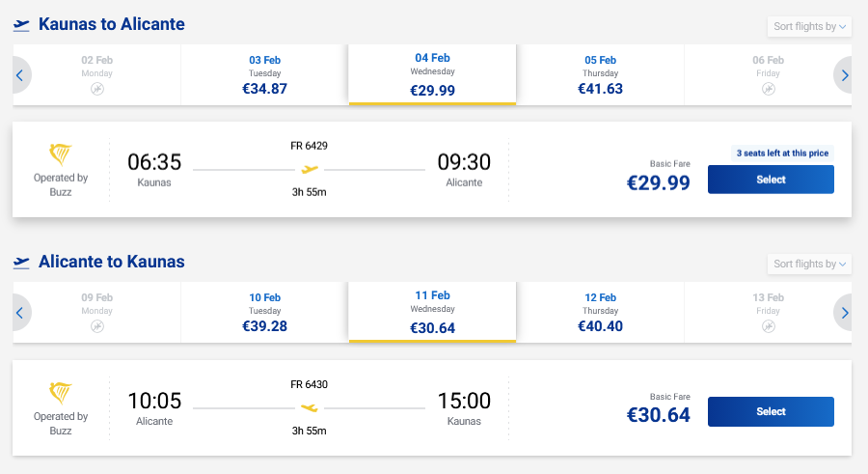The height and width of the screenshot is (474, 868).
Task: Choose the 03 Feb Tuesday €34.87 date tab
Action: (x=264, y=74)
